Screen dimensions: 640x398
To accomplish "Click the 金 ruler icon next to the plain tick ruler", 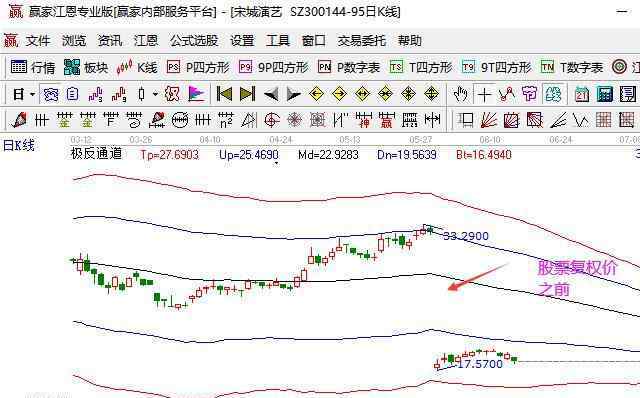I will coord(64,120).
